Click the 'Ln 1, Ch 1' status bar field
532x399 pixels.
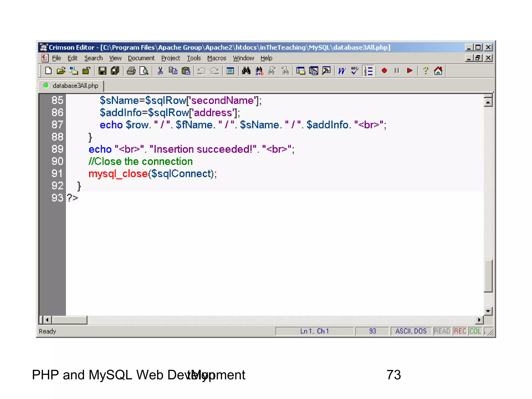(315, 331)
